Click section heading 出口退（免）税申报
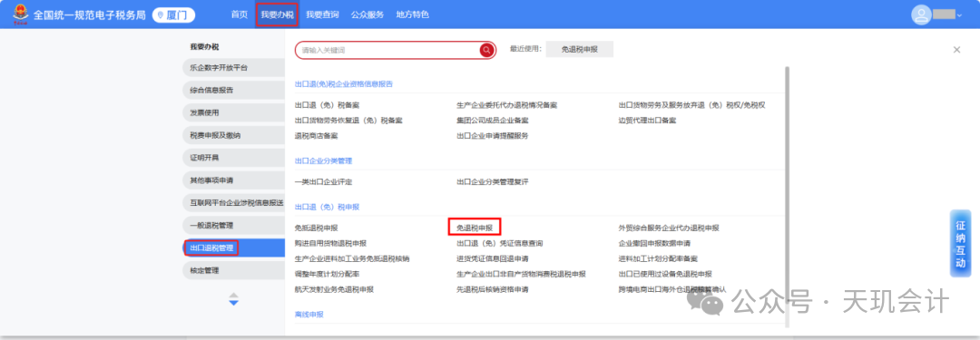 (x=327, y=206)
